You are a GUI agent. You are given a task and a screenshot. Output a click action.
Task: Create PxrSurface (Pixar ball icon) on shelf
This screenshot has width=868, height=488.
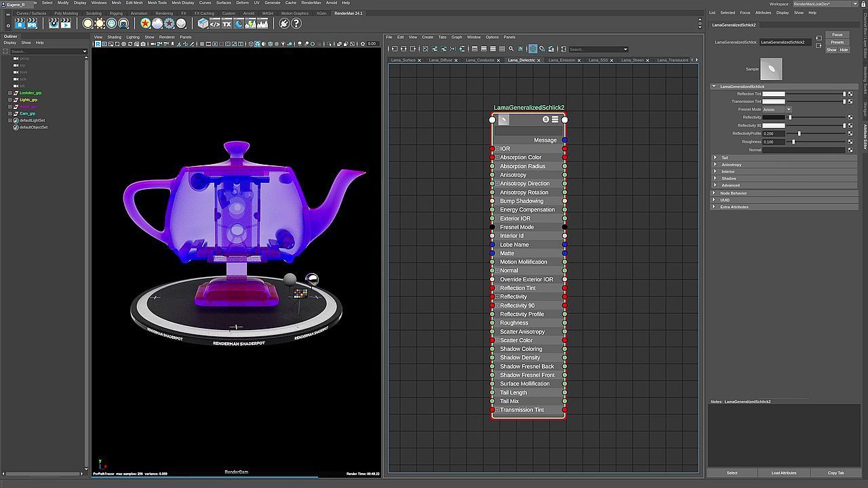[x=145, y=24]
